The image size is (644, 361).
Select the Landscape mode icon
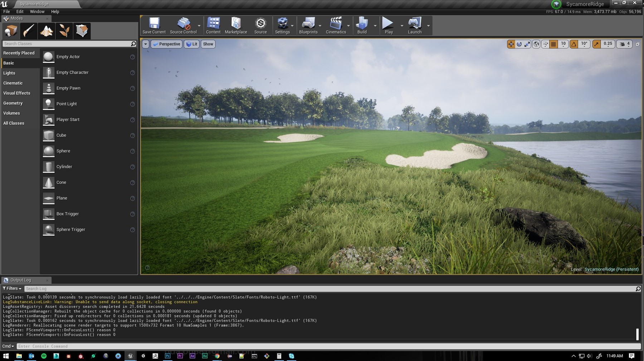[x=47, y=31]
